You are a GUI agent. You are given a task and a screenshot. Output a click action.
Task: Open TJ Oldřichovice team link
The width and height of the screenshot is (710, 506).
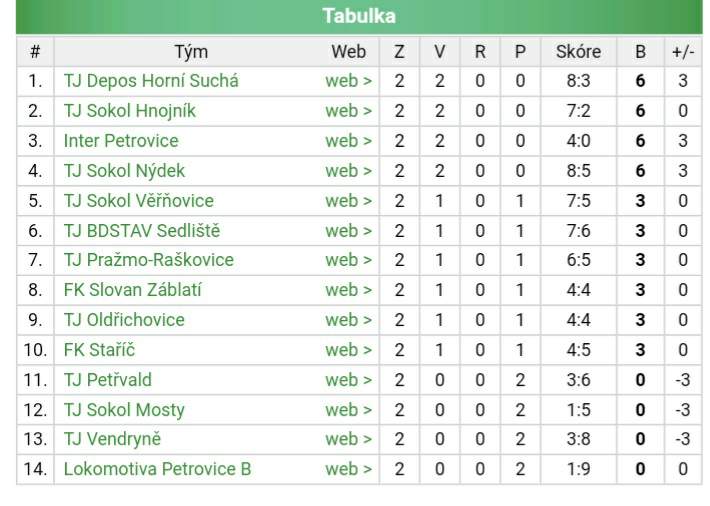[123, 320]
